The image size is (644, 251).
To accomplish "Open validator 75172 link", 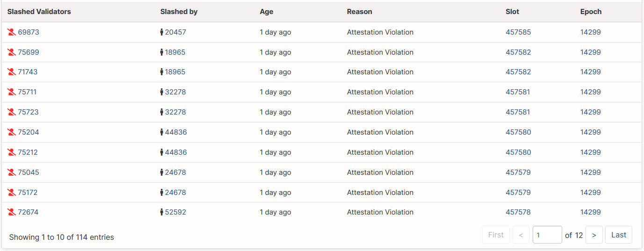I will (x=28, y=193).
